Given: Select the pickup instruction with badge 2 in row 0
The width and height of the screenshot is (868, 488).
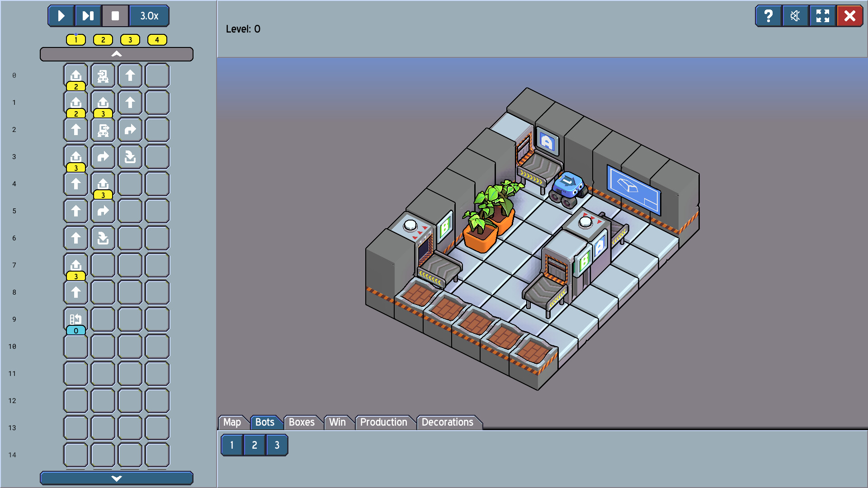Looking at the screenshot, I should coord(75,75).
